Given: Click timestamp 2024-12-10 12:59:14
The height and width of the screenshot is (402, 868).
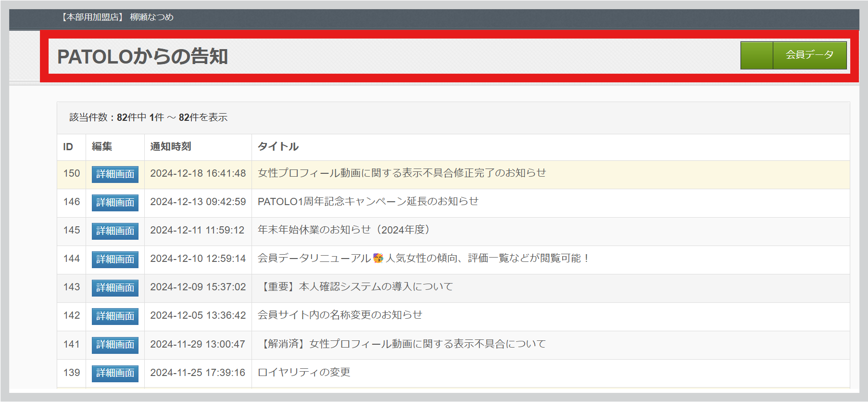Looking at the screenshot, I should pos(198,259).
